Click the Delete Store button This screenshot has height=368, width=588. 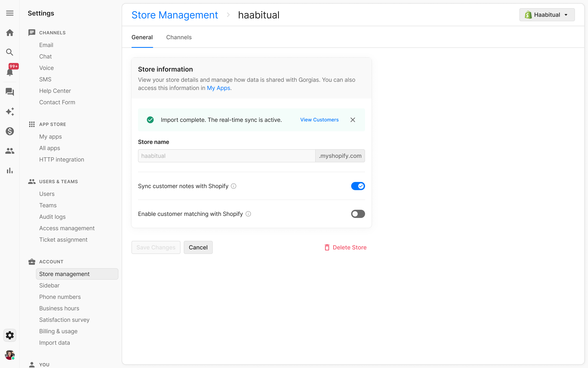click(345, 248)
